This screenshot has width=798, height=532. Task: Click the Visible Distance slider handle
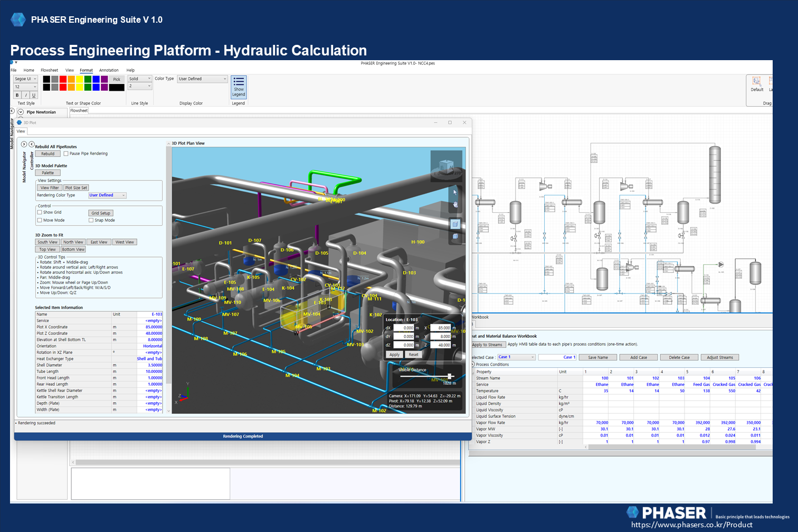point(450,376)
